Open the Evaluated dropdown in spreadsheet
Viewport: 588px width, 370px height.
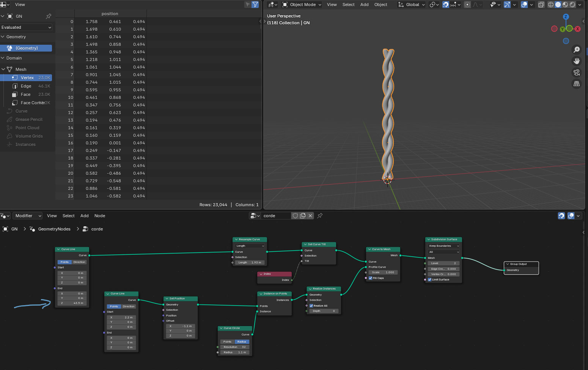[26, 27]
